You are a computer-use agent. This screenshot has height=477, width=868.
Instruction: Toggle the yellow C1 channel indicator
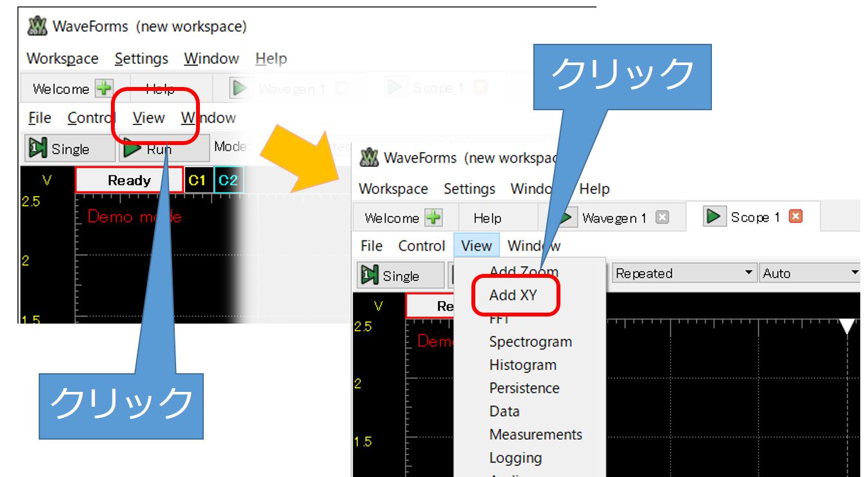click(x=197, y=180)
